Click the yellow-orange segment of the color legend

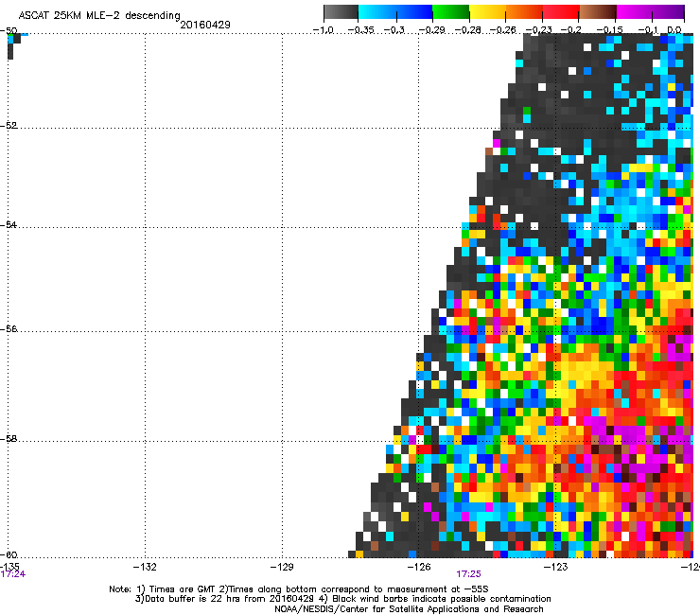[x=506, y=12]
